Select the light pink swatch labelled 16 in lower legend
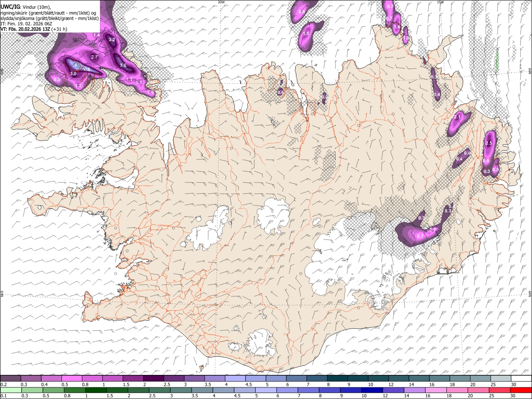 coord(436,390)
